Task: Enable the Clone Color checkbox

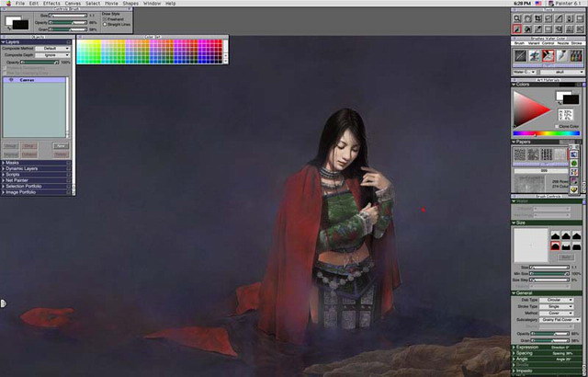Action: pyautogui.click(x=557, y=126)
